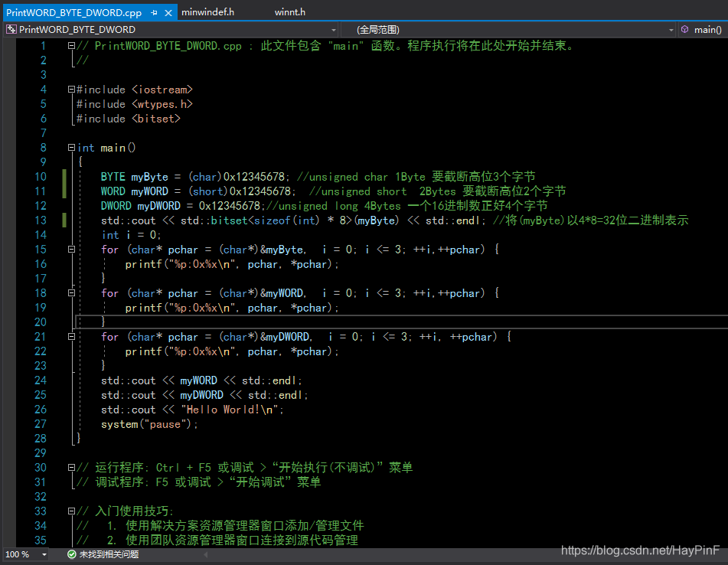
Task: Click the status text 未找到相关问题
Action: click(109, 554)
